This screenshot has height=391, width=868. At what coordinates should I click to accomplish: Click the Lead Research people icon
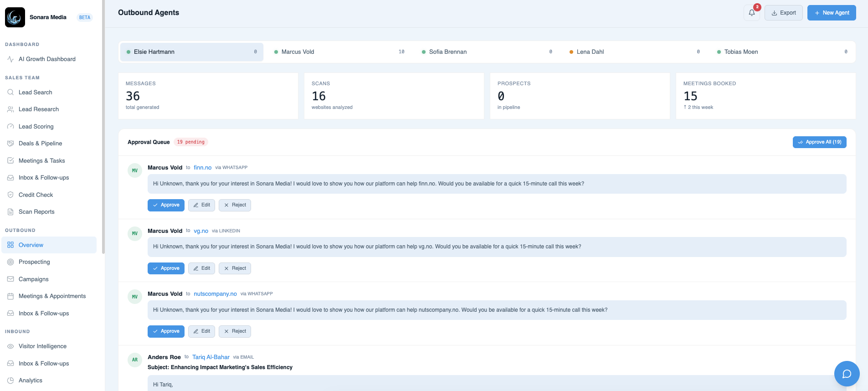10,109
